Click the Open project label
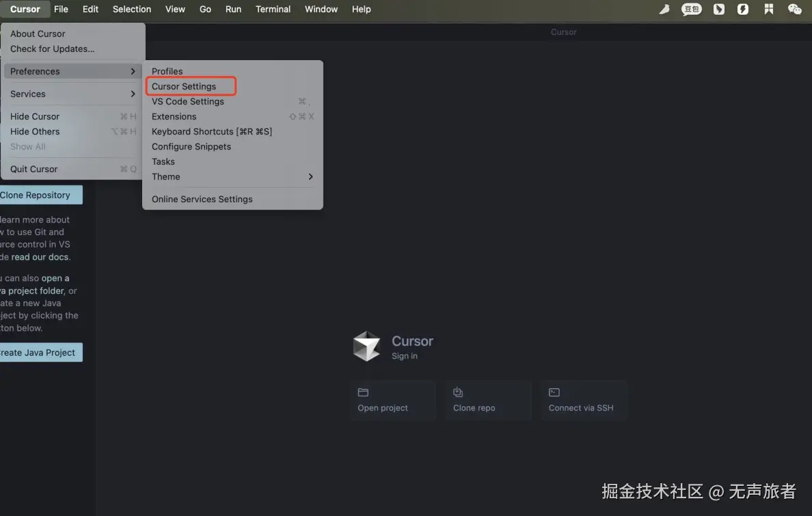This screenshot has height=516, width=812. pyautogui.click(x=383, y=408)
